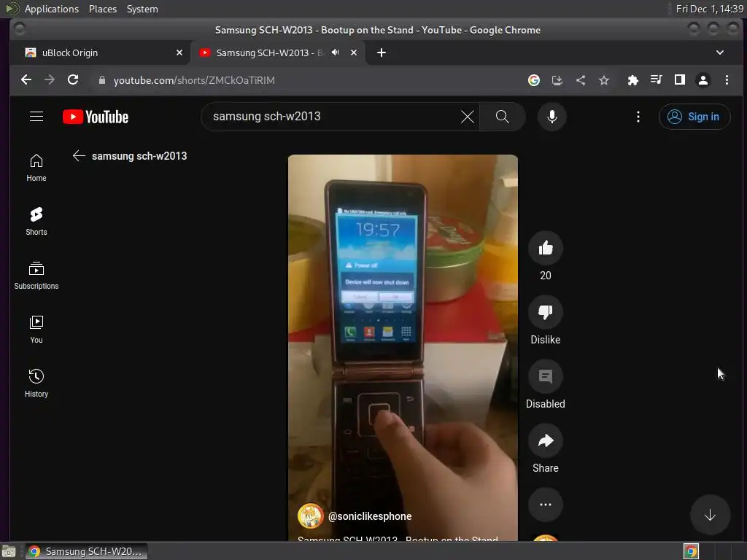
Task: Navigate back in Chrome
Action: (26, 80)
